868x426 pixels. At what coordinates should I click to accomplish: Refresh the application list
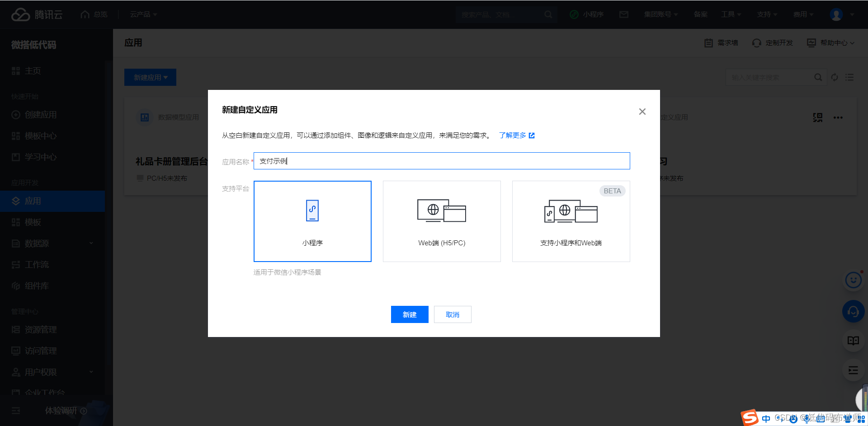coord(835,77)
